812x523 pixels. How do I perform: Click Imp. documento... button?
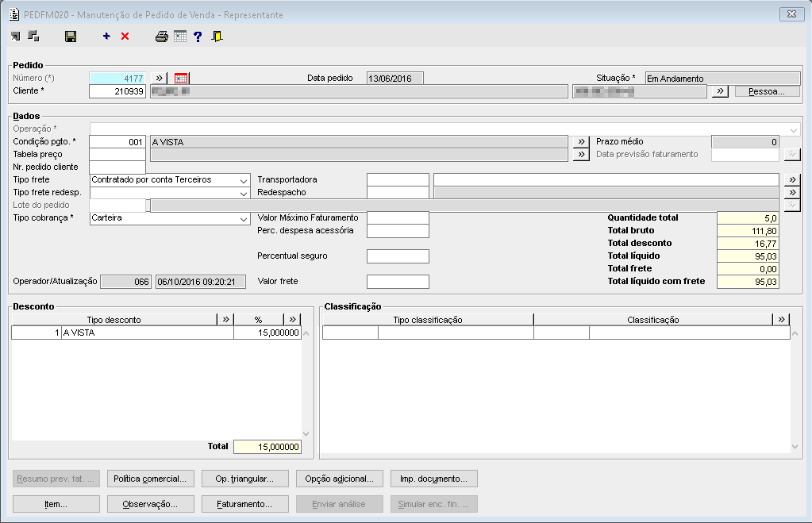(x=434, y=479)
